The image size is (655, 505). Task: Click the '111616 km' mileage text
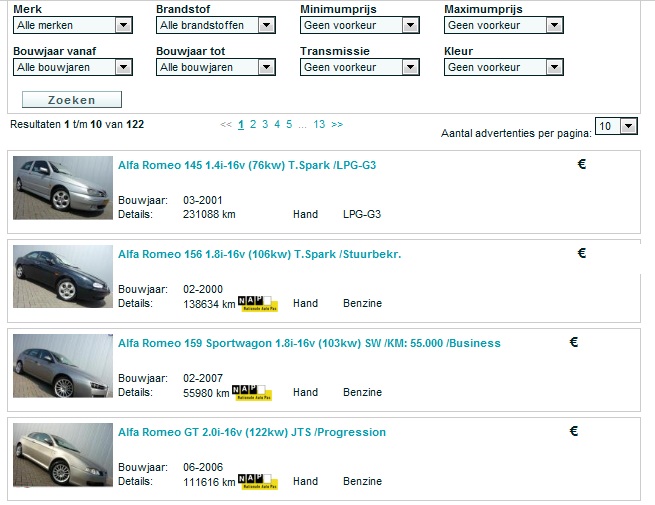coord(209,482)
